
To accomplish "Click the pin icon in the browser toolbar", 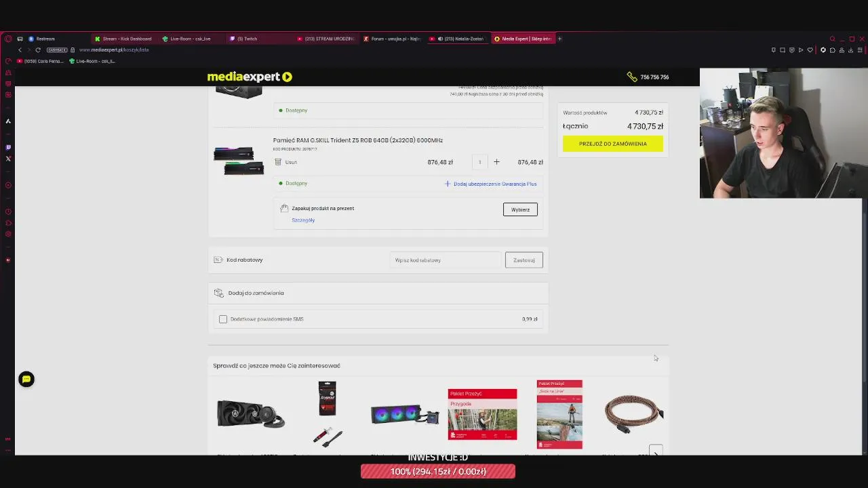I will pyautogui.click(x=773, y=49).
